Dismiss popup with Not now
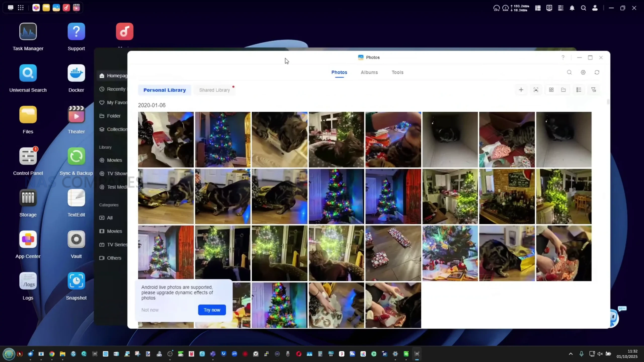This screenshot has height=362, width=644. [x=150, y=310]
